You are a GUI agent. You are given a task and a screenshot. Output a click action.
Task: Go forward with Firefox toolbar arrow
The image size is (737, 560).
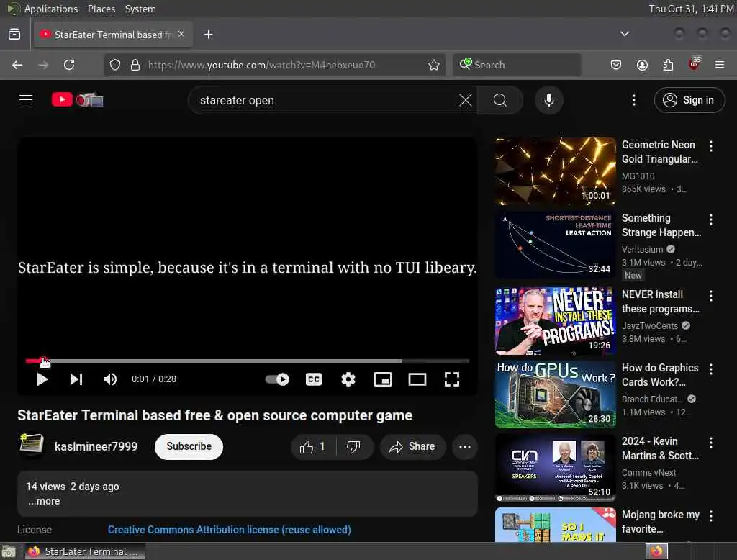43,65
